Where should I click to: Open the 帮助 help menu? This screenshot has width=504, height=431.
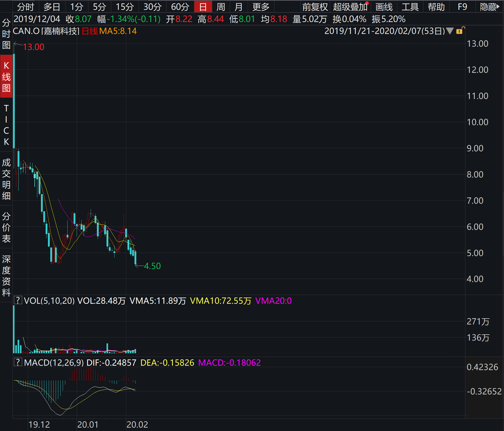436,7
